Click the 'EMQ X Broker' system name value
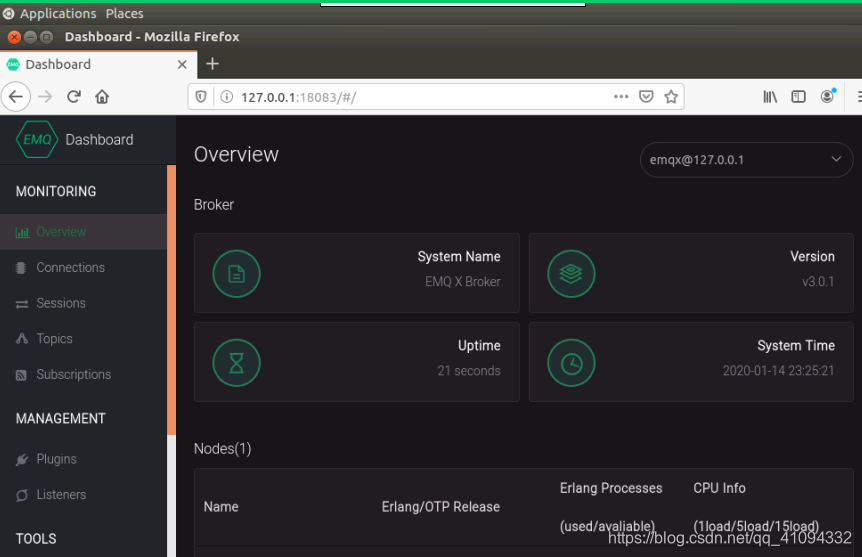Viewport: 862px width, 557px height. coord(463,282)
